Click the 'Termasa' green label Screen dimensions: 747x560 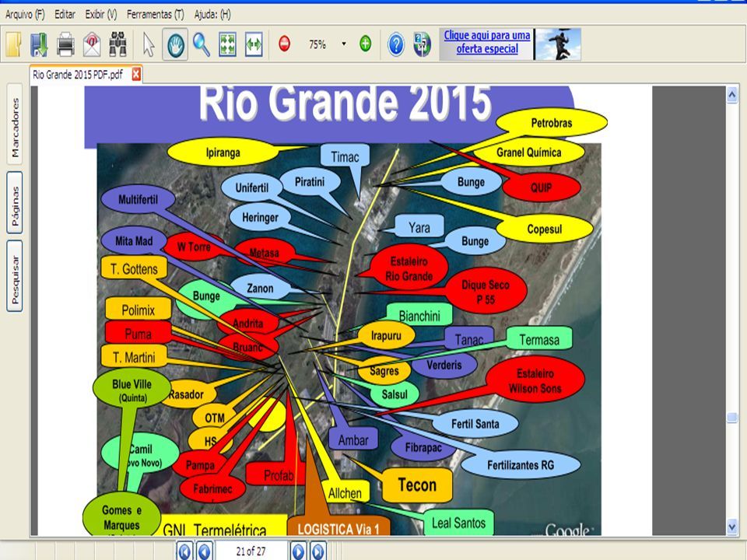click(x=538, y=340)
